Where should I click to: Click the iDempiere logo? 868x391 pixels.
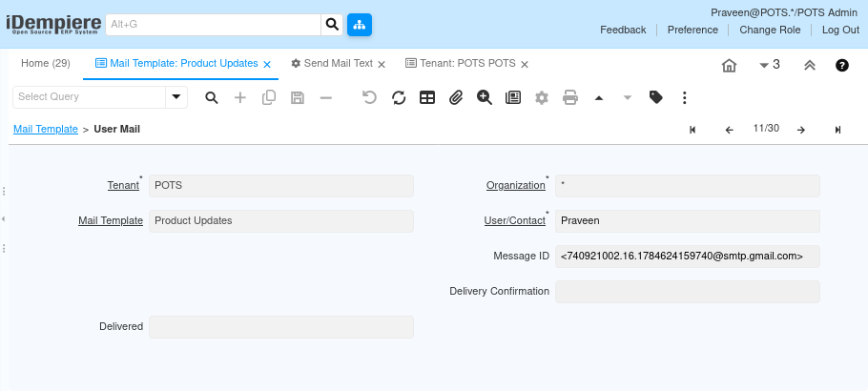click(x=53, y=25)
